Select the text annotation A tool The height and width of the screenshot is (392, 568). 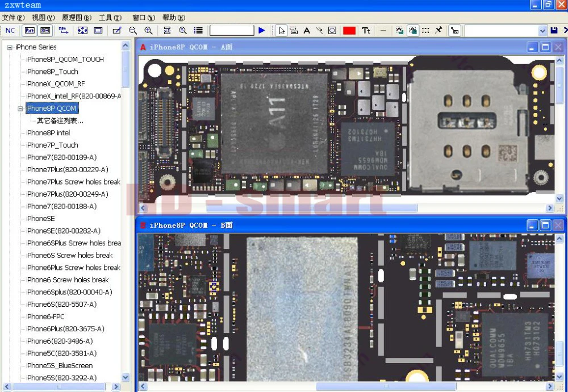(x=307, y=31)
